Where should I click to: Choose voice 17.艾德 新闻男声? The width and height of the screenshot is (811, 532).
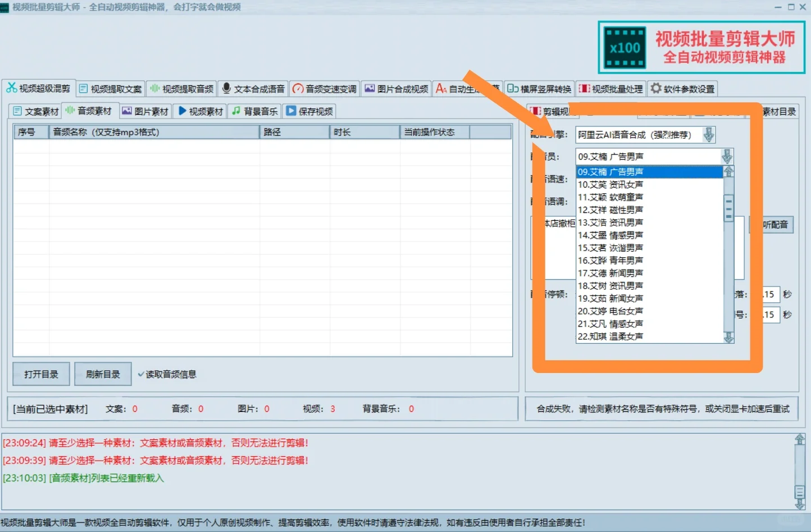pyautogui.click(x=650, y=273)
